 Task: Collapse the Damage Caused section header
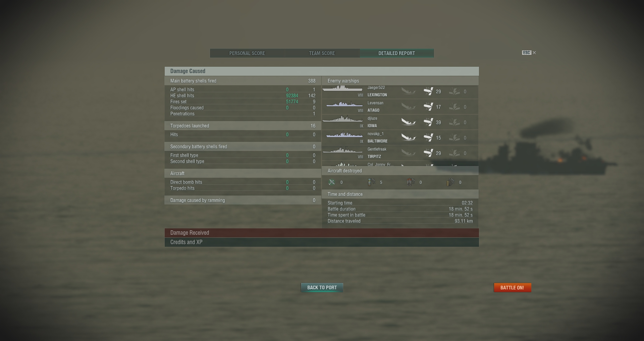point(322,71)
